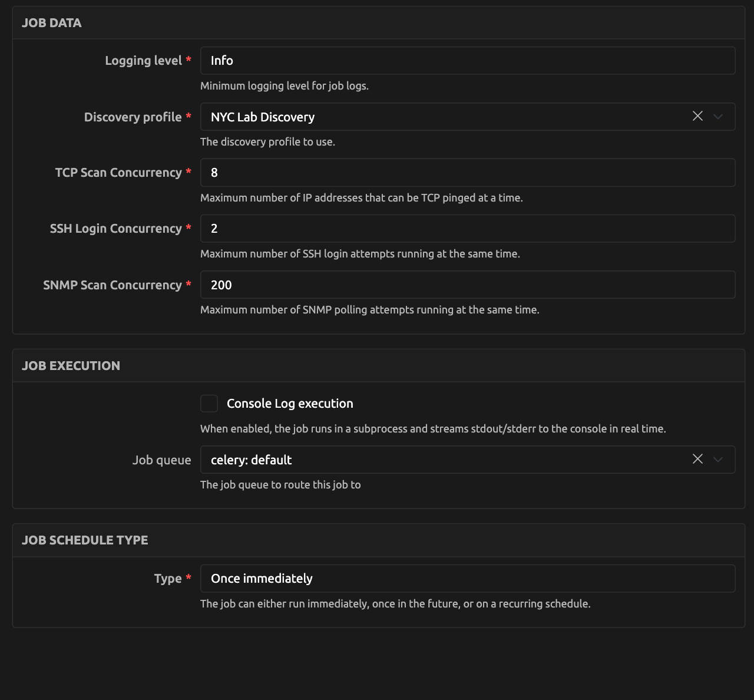Click the TCP Scan Concurrency field label
This screenshot has width=754, height=700.
(x=118, y=173)
